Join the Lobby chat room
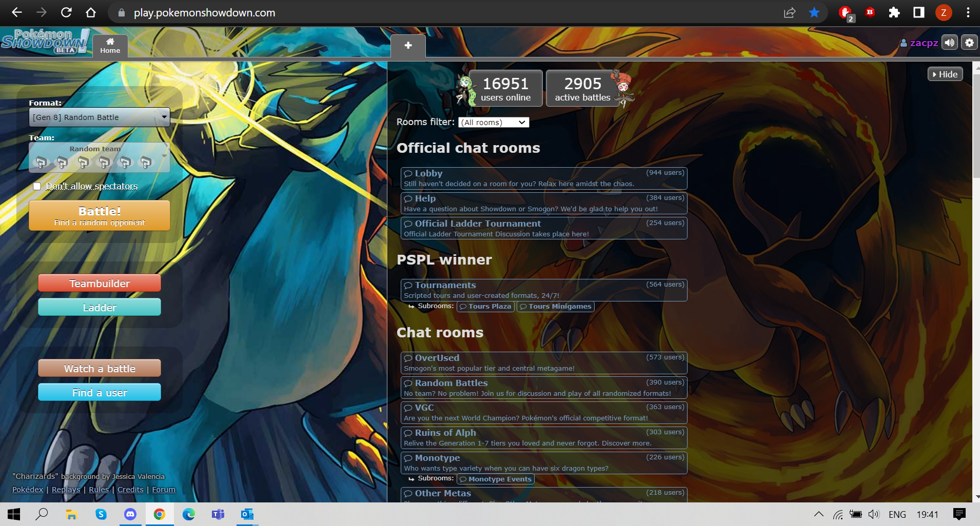The width and height of the screenshot is (980, 526). pyautogui.click(x=544, y=178)
